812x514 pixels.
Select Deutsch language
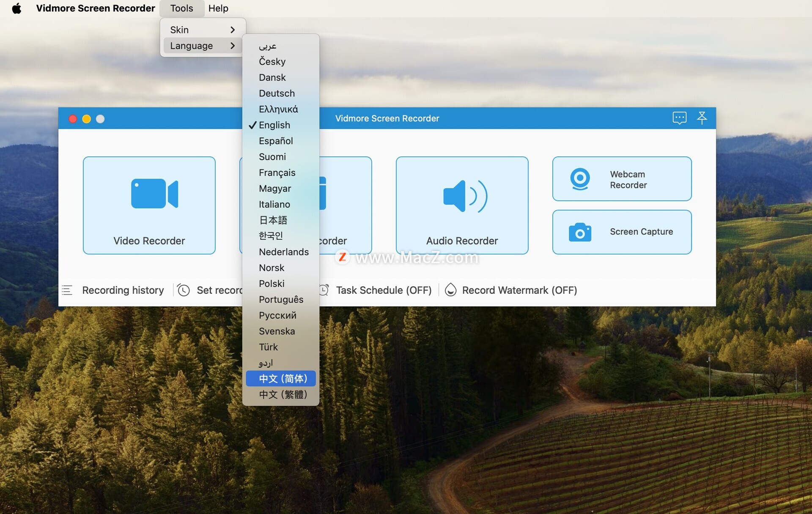[x=281, y=93]
